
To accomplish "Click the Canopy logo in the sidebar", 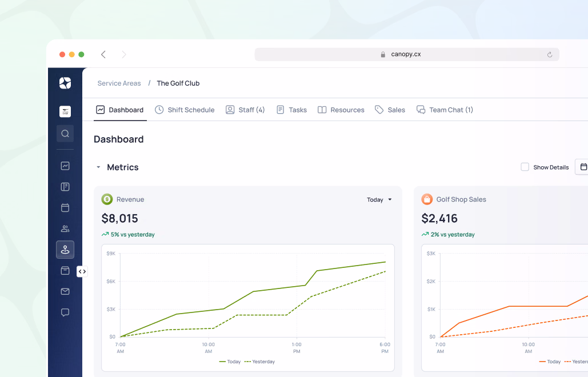I will tap(65, 83).
